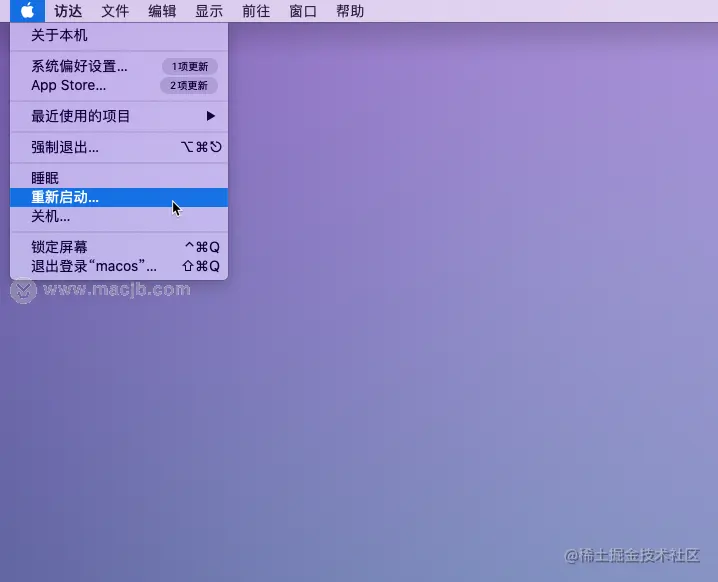Open the 文件 menu in the menu bar
This screenshot has height=582, width=718.
(115, 11)
